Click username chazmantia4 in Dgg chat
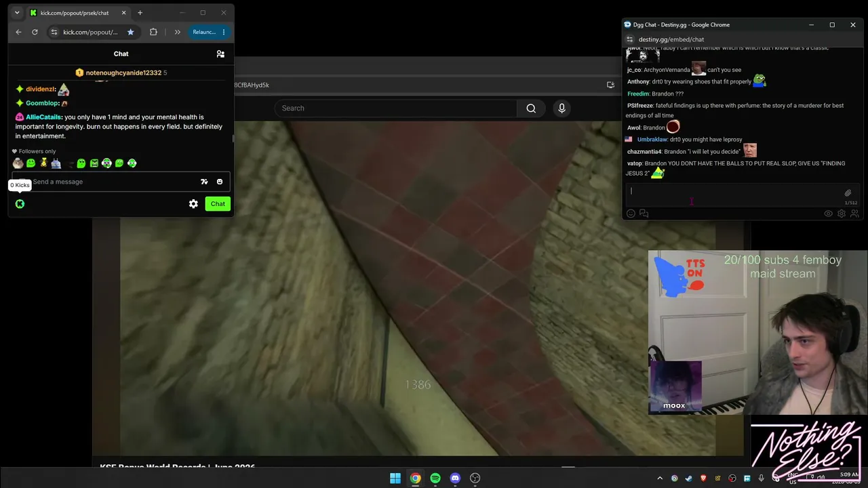 tap(644, 152)
